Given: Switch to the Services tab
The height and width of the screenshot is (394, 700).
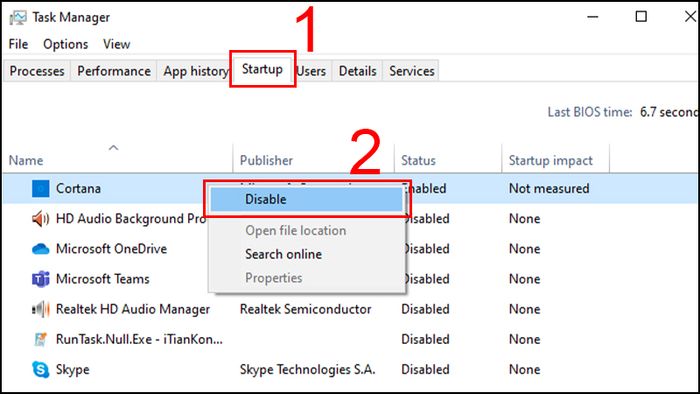Looking at the screenshot, I should click(x=412, y=71).
